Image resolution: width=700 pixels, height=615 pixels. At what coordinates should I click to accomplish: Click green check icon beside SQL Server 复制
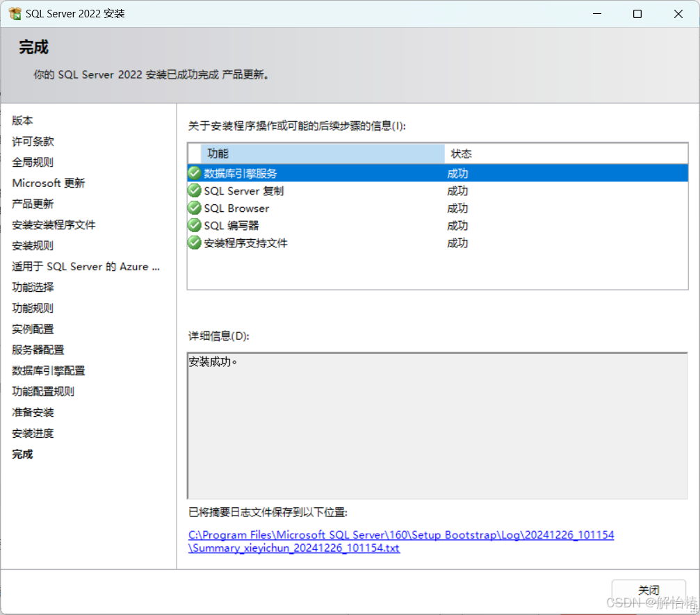[x=194, y=190]
